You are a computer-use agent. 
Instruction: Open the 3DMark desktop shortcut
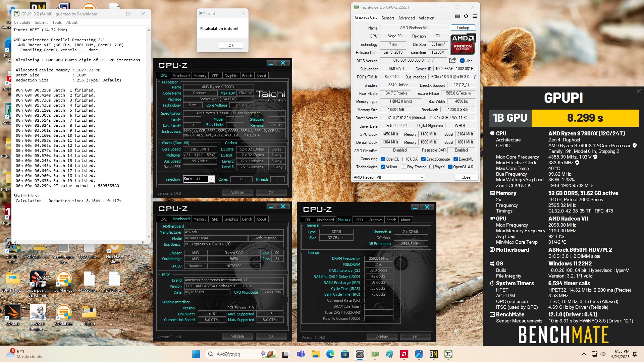click(x=12, y=315)
